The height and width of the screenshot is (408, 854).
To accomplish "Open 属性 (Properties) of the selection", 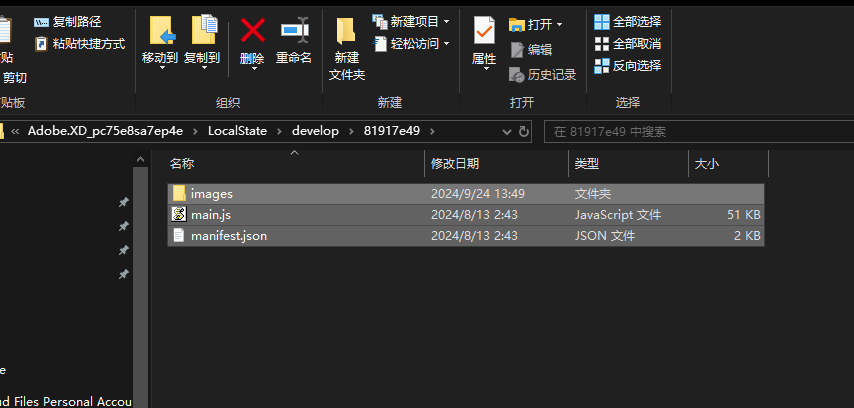I will click(x=484, y=40).
